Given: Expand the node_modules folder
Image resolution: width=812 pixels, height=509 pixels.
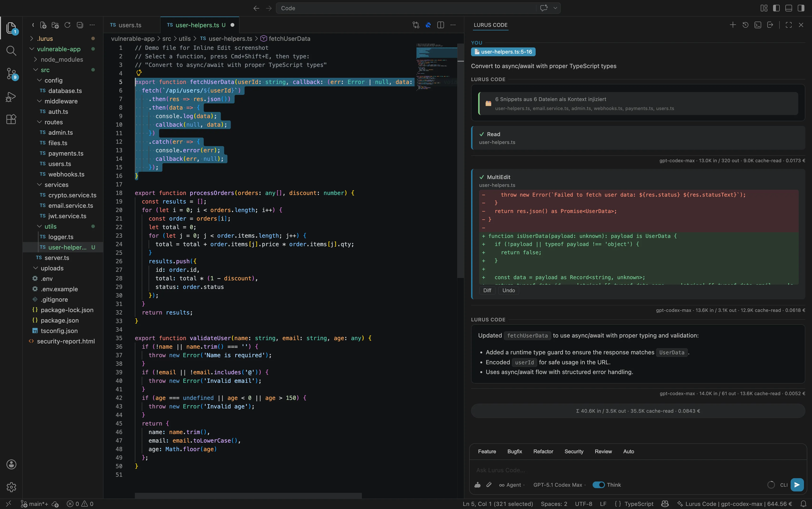Looking at the screenshot, I should [63, 60].
